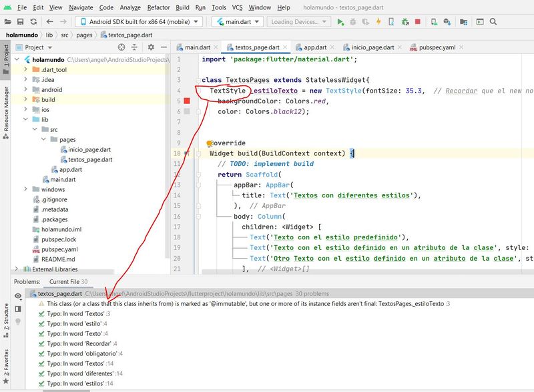Open the main.dart run configuration dropdown
The width and height of the screenshot is (534, 392).
[238, 22]
